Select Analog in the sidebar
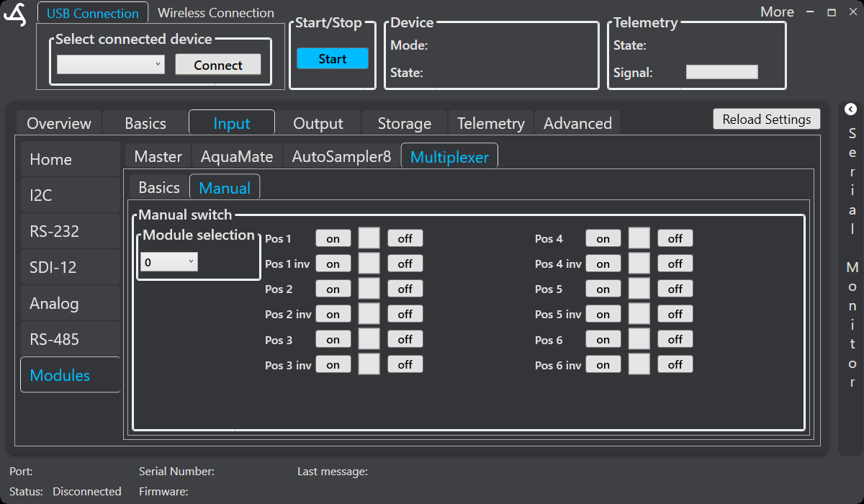Screen dimensions: 864x504 coord(70,303)
